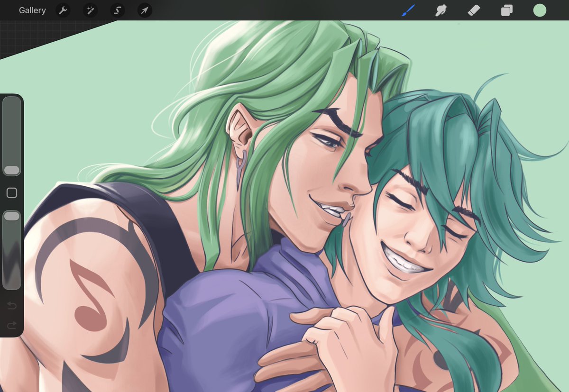Open the Gallery view
Screen dimensions: 569x392
click(32, 10)
